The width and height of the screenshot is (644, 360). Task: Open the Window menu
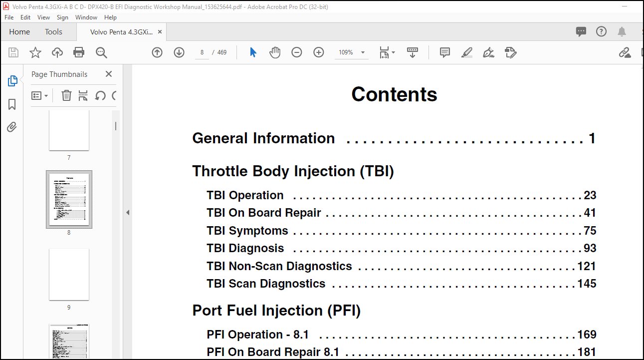[x=86, y=17]
